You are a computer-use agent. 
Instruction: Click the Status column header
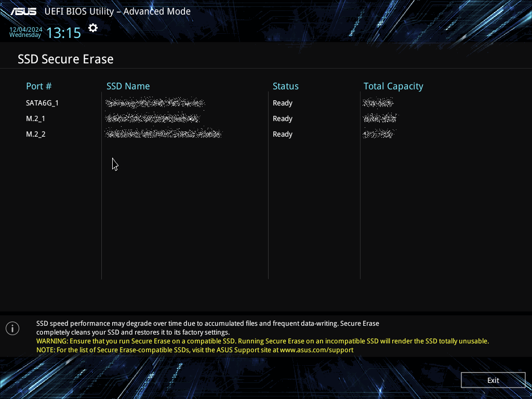(286, 86)
